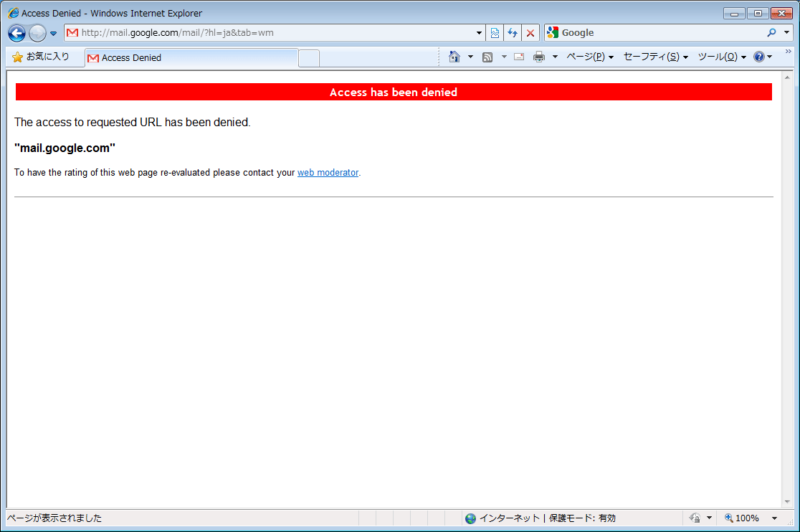
Task: Click the Internet zone globe icon
Action: (x=470, y=518)
